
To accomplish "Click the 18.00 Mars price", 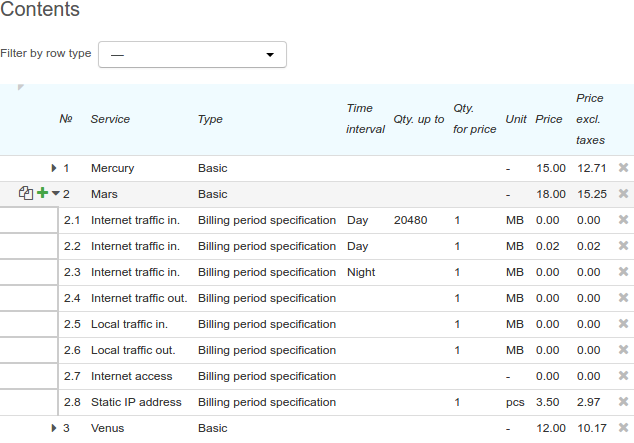I will point(551,194).
